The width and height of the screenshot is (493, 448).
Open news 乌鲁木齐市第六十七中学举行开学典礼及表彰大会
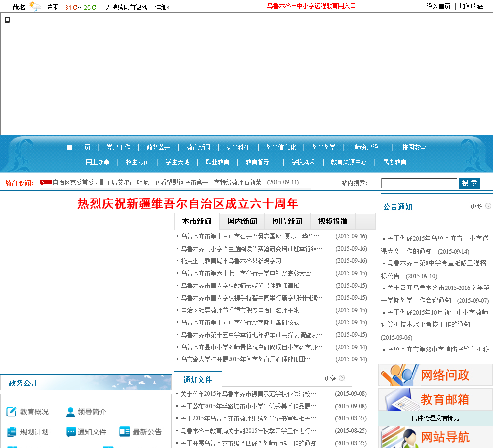246,273
